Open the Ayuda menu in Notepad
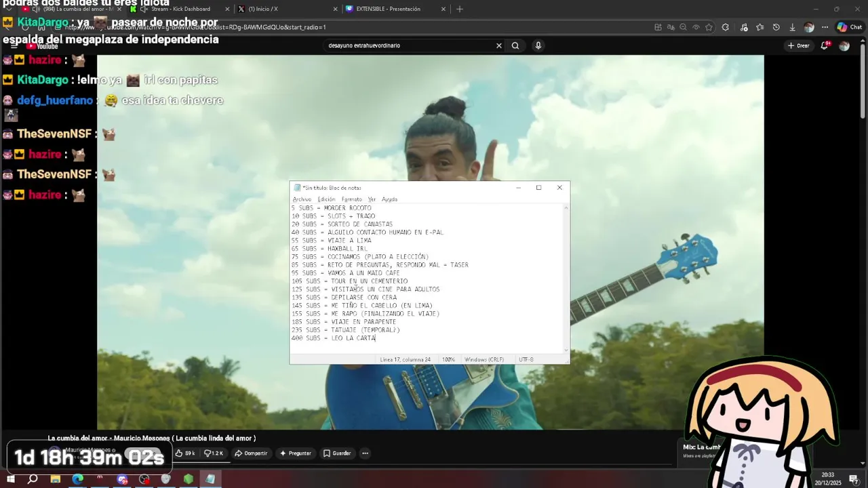This screenshot has width=868, height=488. pos(389,199)
